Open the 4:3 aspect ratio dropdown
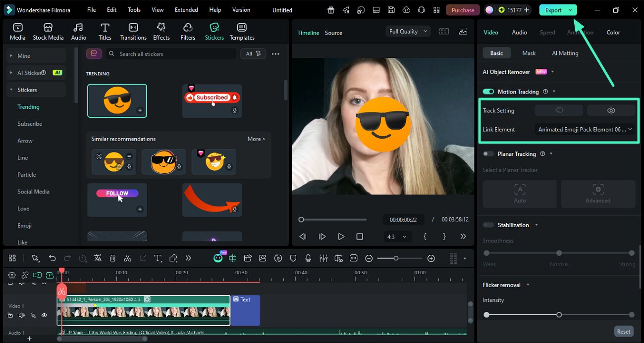The width and height of the screenshot is (644, 343). click(397, 237)
